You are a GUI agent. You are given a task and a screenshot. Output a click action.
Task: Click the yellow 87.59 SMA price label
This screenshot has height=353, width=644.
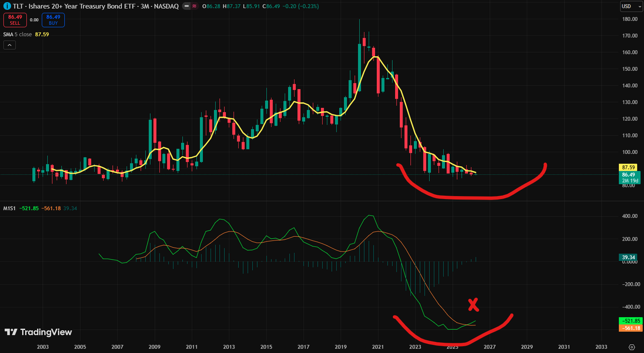(x=628, y=168)
